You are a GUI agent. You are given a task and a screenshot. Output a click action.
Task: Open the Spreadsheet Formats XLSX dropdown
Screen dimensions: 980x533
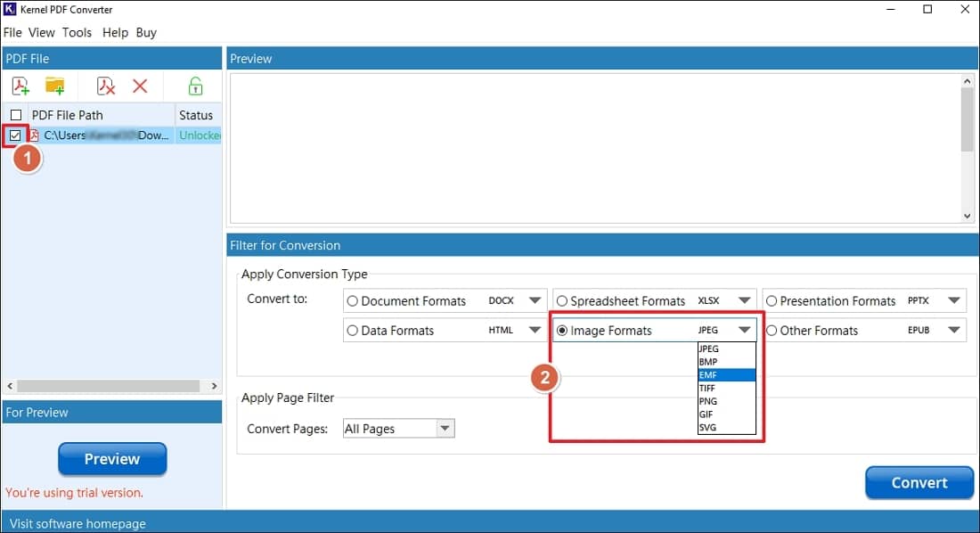pos(745,300)
